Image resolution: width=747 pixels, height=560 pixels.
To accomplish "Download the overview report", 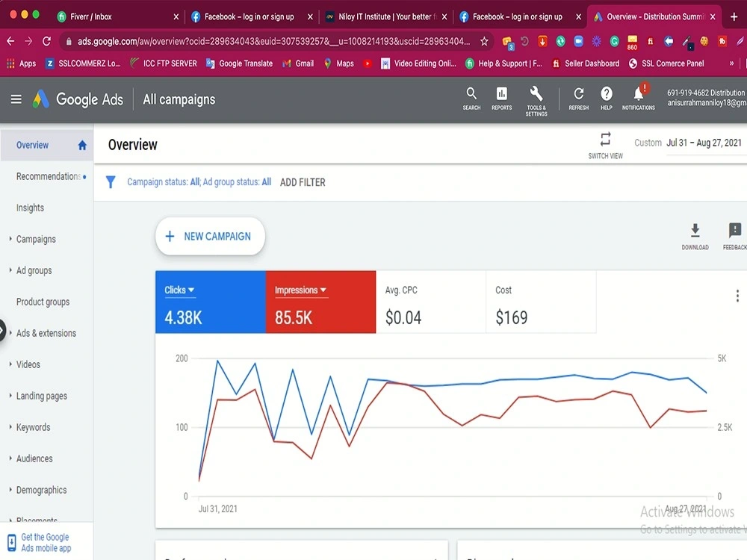I will click(x=695, y=236).
